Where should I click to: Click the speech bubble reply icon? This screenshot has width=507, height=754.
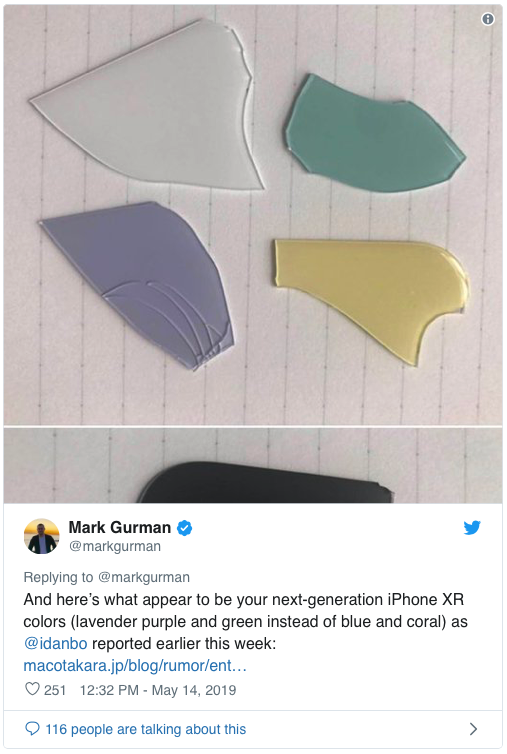point(32,729)
